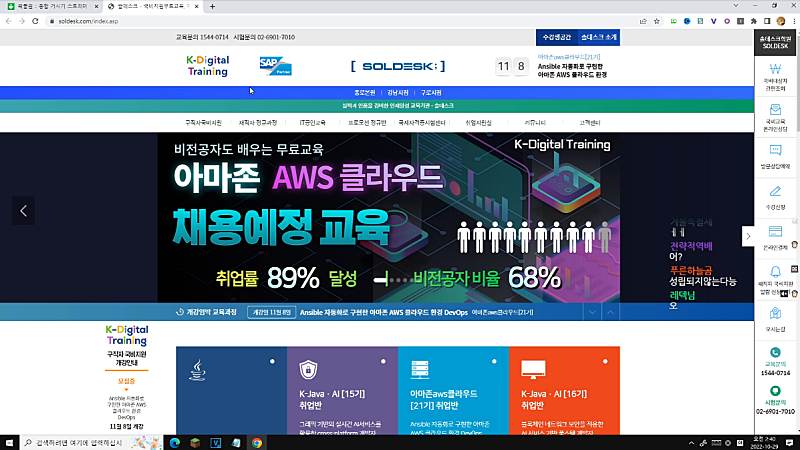The width and height of the screenshot is (800, 450).
Task: Click the share page icon in address bar
Action: pyautogui.click(x=643, y=21)
